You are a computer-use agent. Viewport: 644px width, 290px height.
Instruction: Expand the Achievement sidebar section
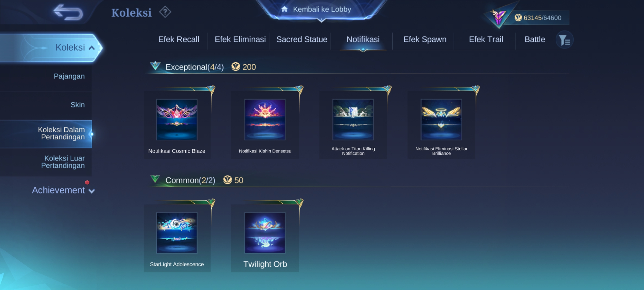pyautogui.click(x=63, y=190)
